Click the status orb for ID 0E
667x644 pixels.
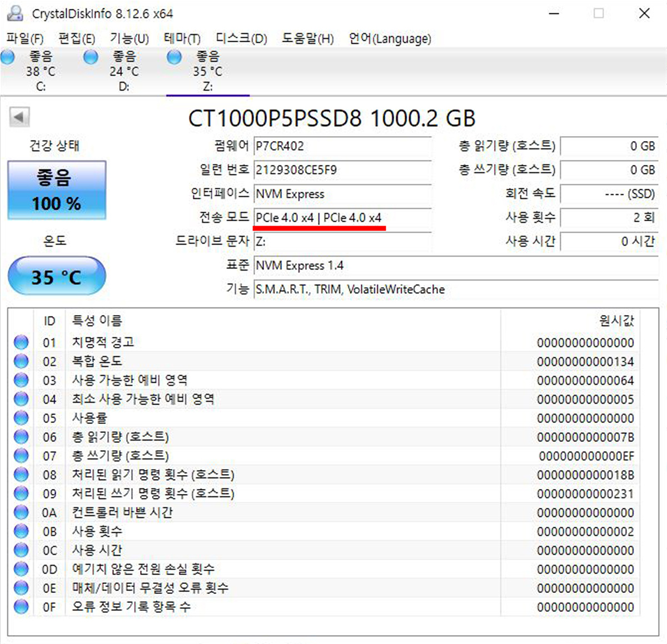pos(21,588)
